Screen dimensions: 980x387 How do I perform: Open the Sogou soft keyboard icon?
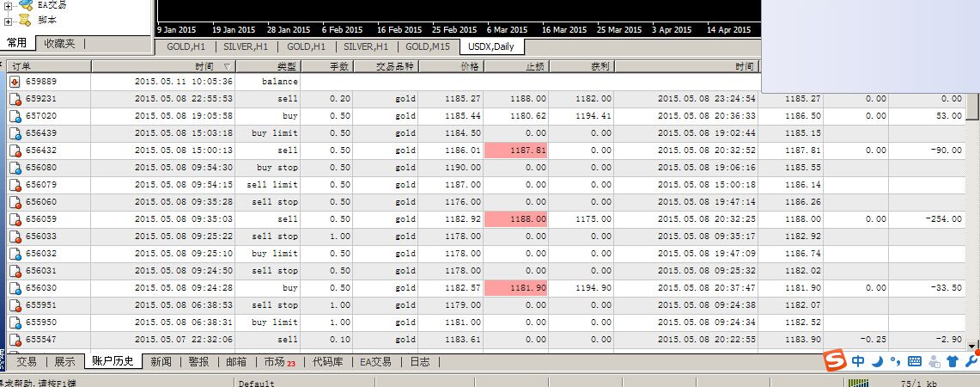pos(915,361)
